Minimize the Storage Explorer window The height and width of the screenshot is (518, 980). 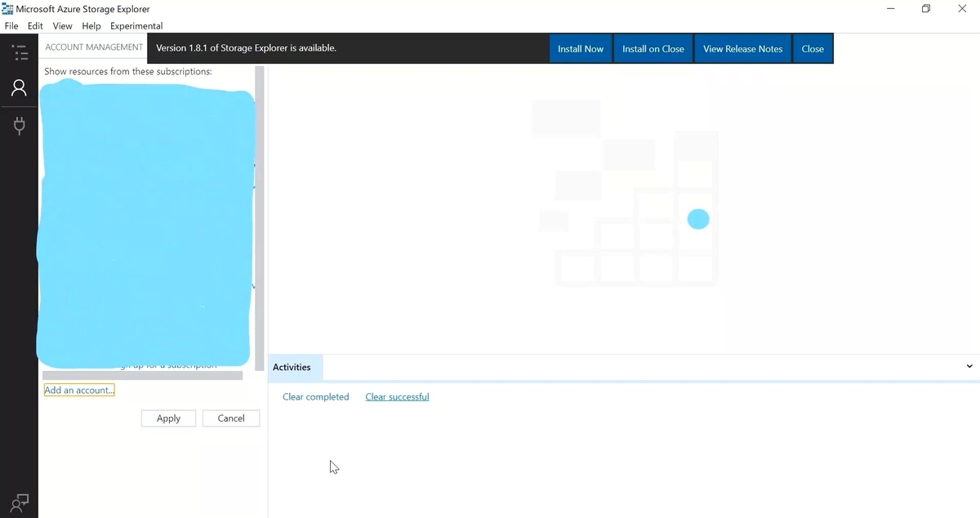889,9
